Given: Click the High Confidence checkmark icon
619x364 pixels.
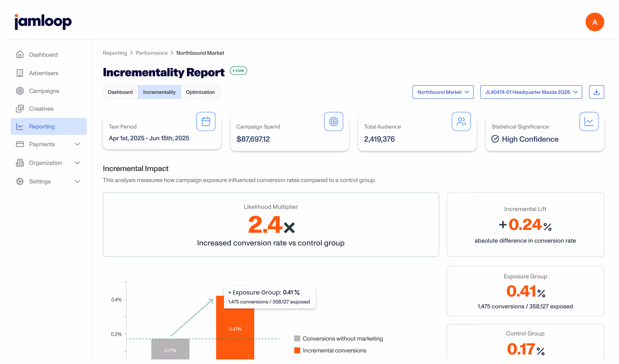Looking at the screenshot, I should pyautogui.click(x=495, y=139).
